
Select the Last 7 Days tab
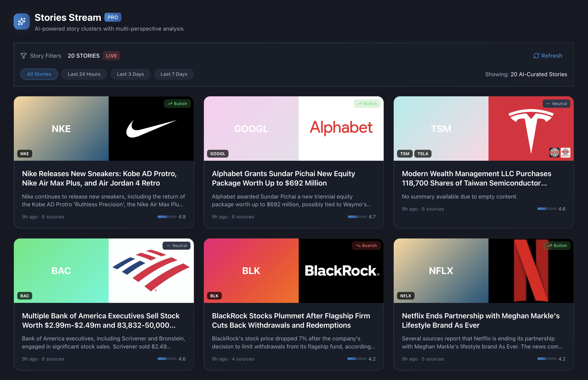pyautogui.click(x=174, y=74)
